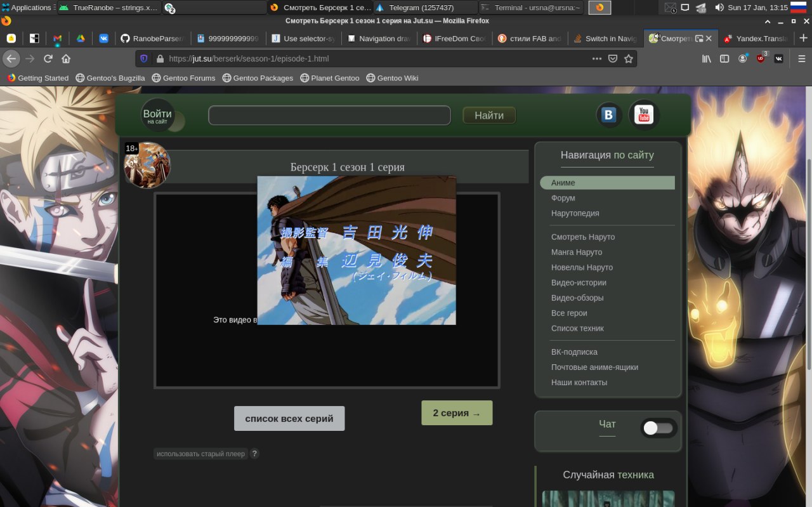
Task: Click question mark help next to old player
Action: [254, 454]
